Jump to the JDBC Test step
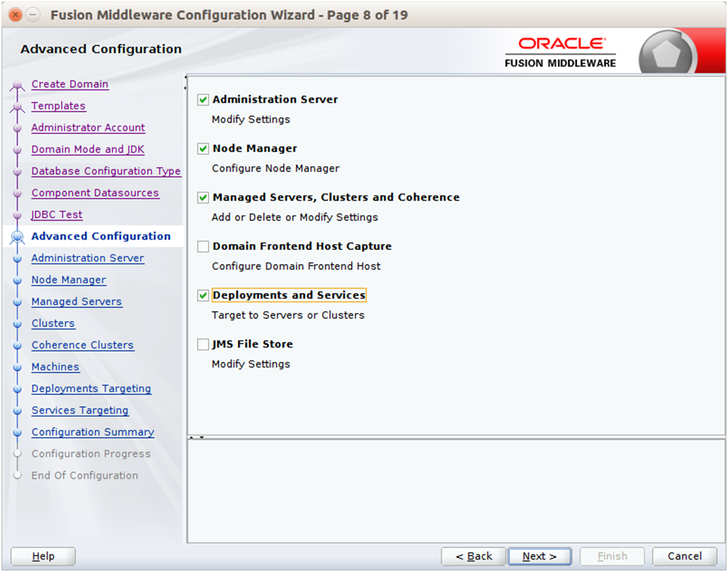This screenshot has height=572, width=728. [x=57, y=214]
